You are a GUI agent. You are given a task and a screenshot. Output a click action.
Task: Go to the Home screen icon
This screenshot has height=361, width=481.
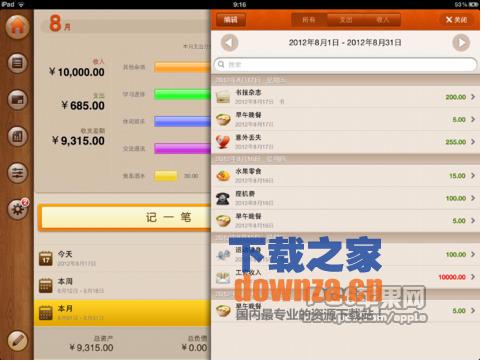pos(17,27)
